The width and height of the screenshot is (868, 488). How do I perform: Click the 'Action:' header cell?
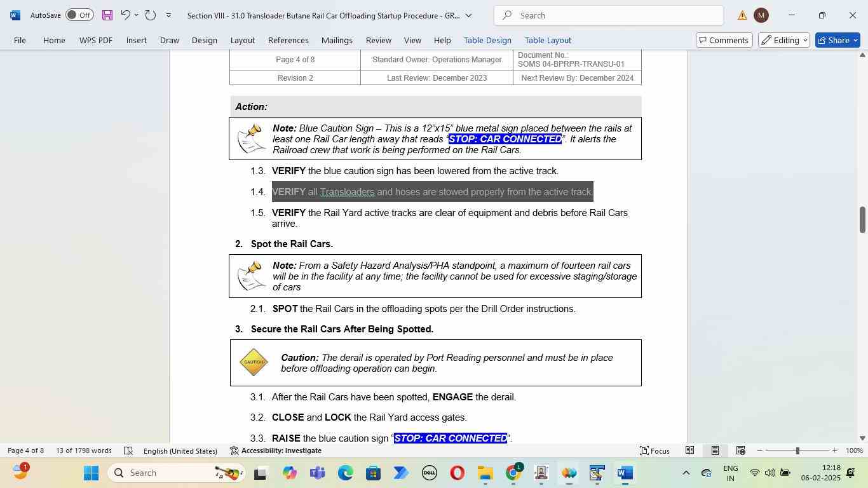coord(435,106)
